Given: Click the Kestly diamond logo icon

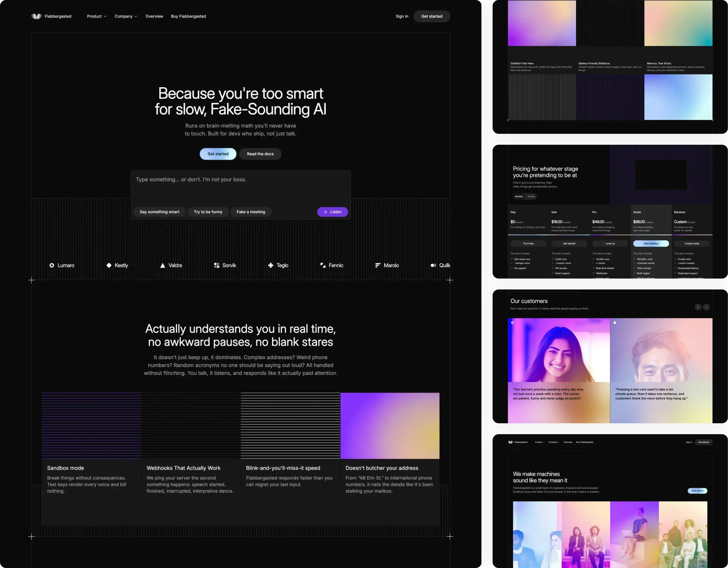Looking at the screenshot, I should [109, 265].
